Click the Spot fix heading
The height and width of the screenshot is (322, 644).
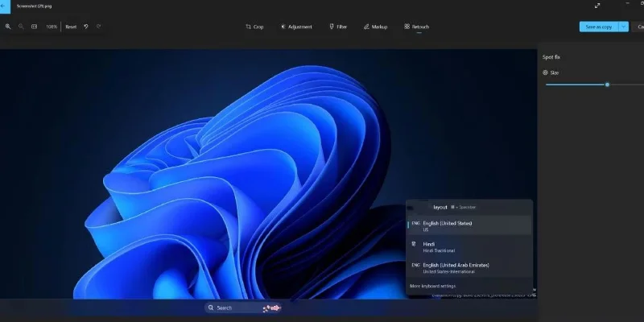(x=551, y=57)
